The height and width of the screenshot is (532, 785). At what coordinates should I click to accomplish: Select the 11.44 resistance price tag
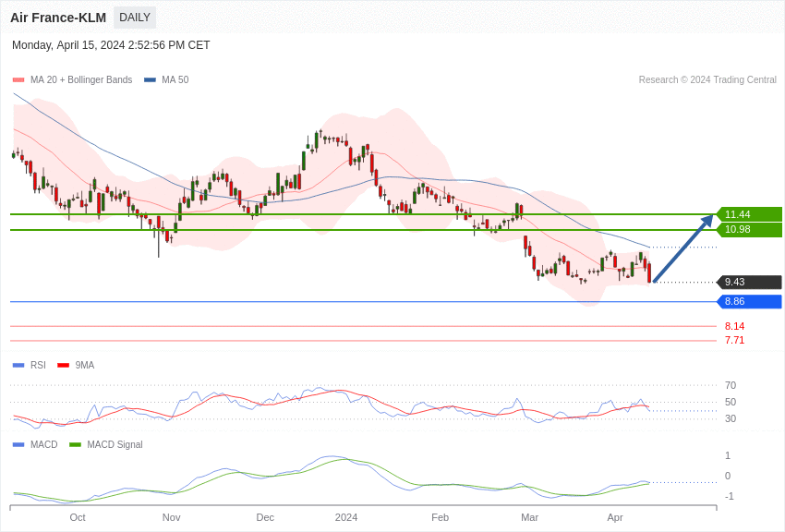pyautogui.click(x=749, y=214)
